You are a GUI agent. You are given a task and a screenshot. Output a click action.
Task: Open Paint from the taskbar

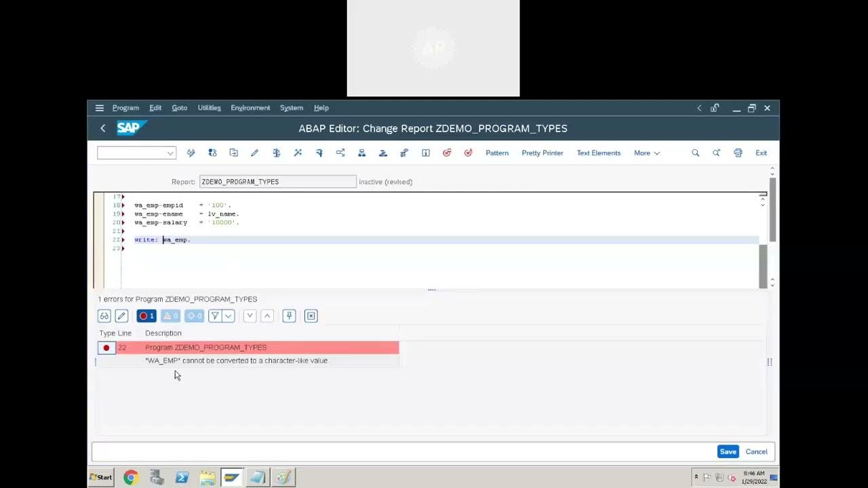pos(283,477)
